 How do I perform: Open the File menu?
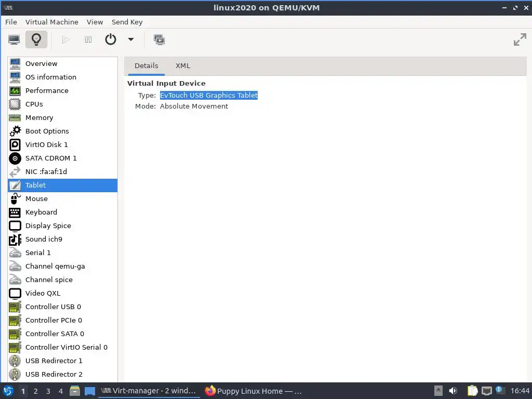pos(11,22)
